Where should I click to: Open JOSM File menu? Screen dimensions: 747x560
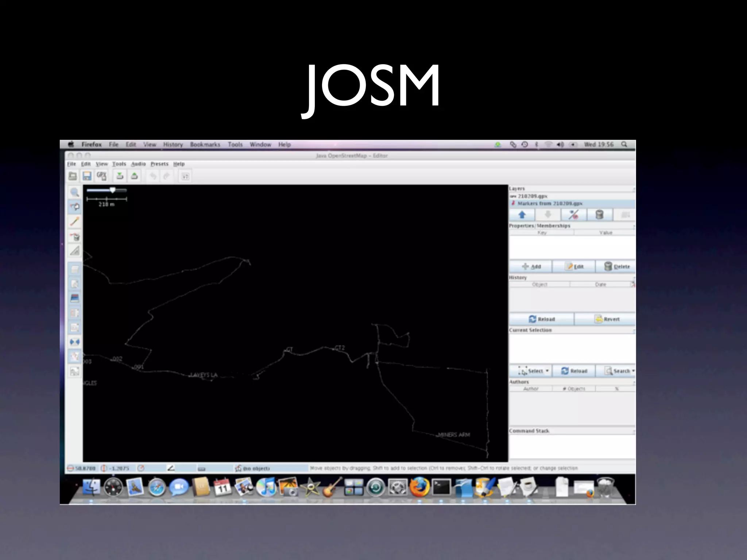tap(71, 164)
